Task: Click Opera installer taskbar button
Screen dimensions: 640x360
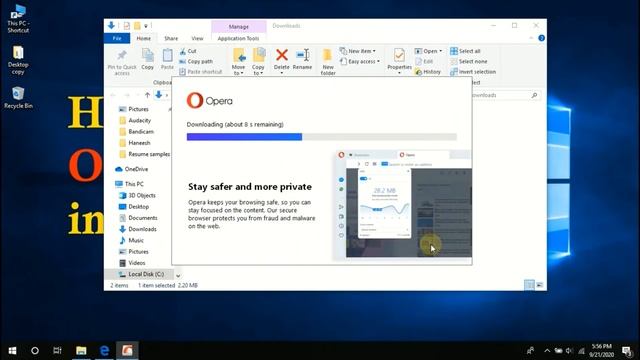Action: [127, 351]
